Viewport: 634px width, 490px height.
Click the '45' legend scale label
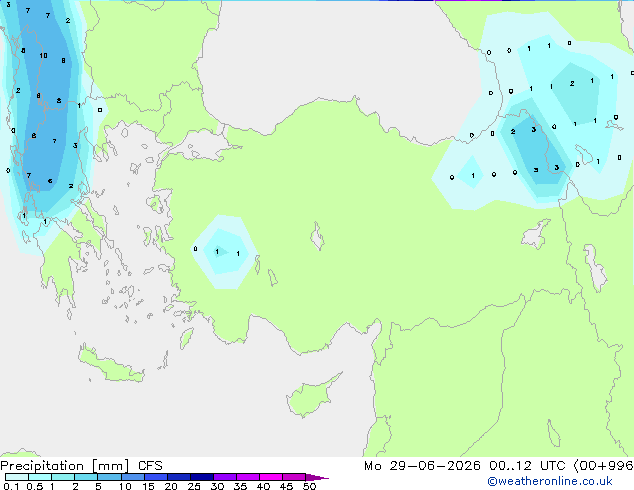[286, 486]
